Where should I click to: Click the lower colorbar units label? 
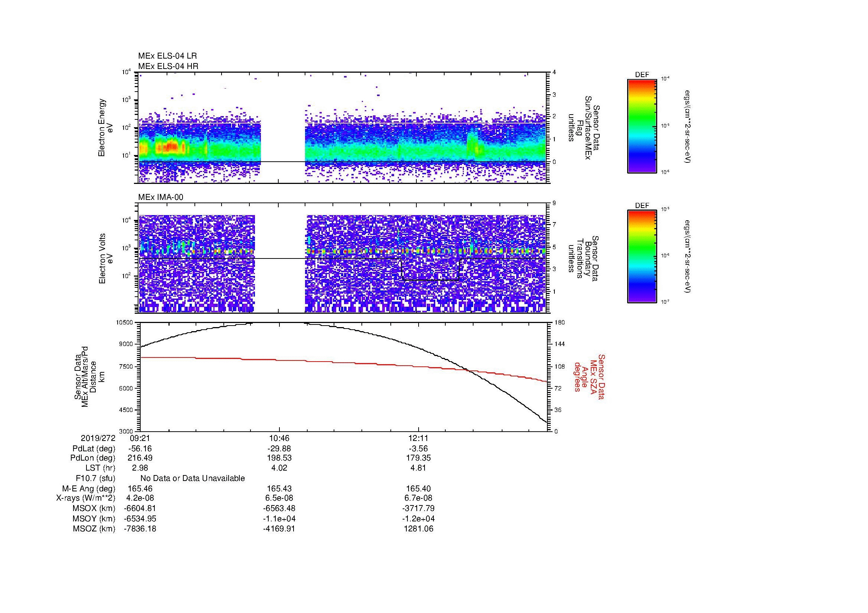(x=688, y=257)
